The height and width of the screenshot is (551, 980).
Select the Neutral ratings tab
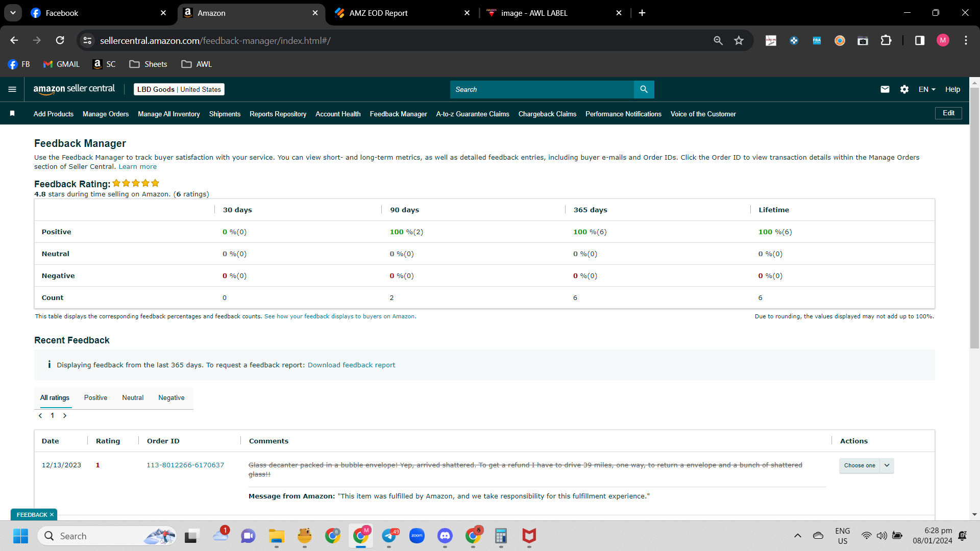click(x=133, y=398)
